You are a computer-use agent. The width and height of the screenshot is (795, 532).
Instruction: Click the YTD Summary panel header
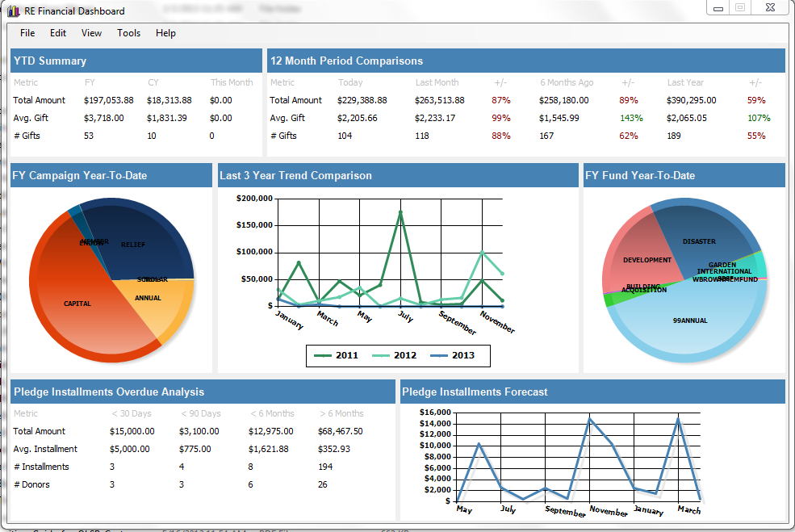tap(136, 61)
